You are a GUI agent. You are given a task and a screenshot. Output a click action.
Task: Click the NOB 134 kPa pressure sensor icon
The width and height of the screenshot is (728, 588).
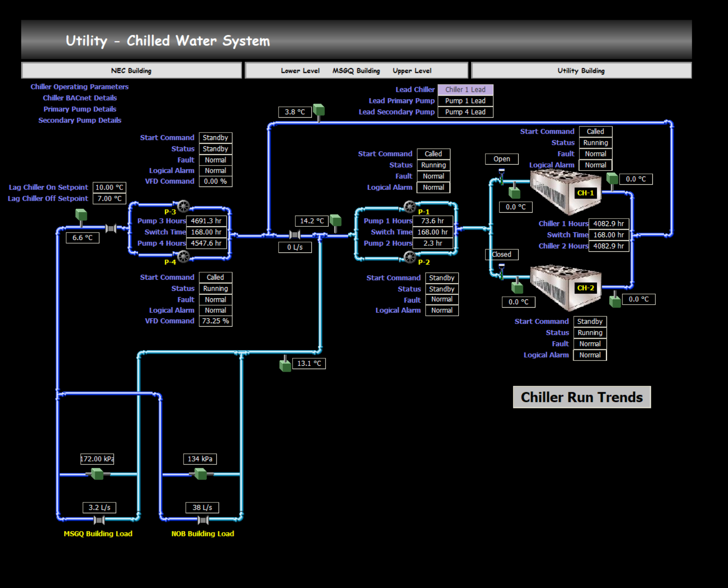(x=200, y=474)
